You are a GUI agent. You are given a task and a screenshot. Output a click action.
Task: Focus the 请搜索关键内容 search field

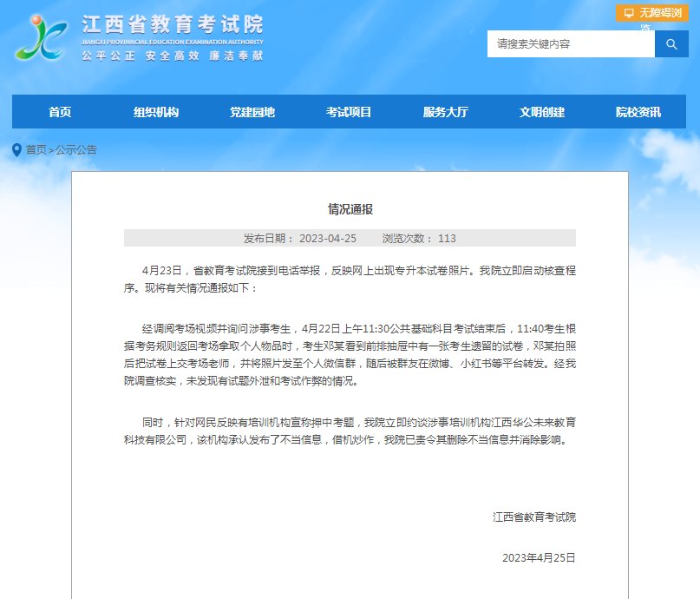(571, 43)
